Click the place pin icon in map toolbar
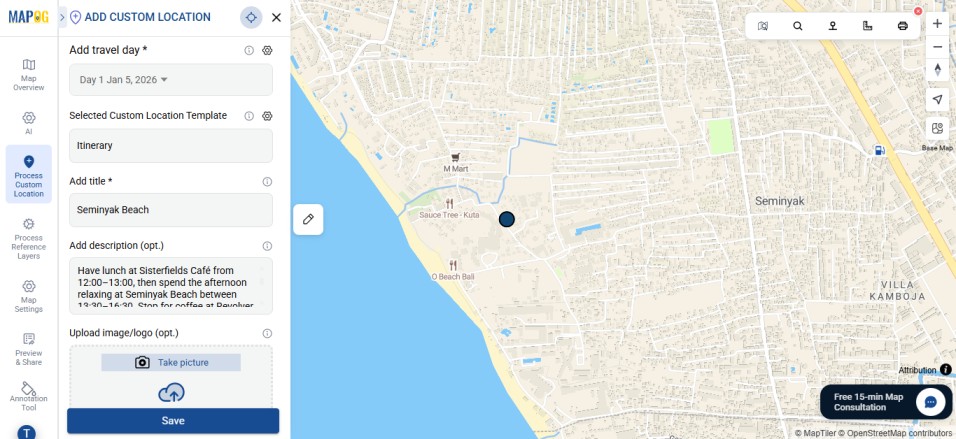The width and height of the screenshot is (956, 439). pos(832,26)
